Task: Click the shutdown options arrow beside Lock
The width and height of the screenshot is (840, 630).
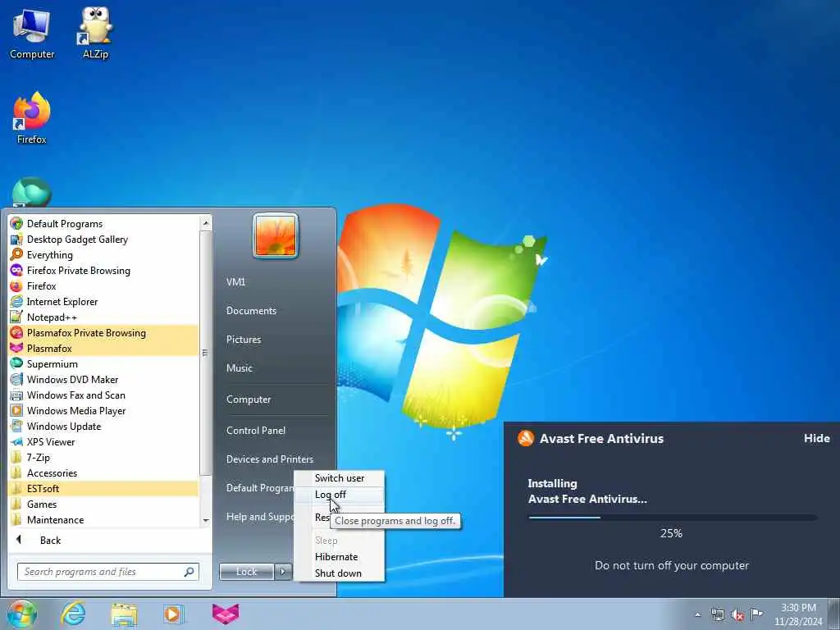Action: [283, 572]
